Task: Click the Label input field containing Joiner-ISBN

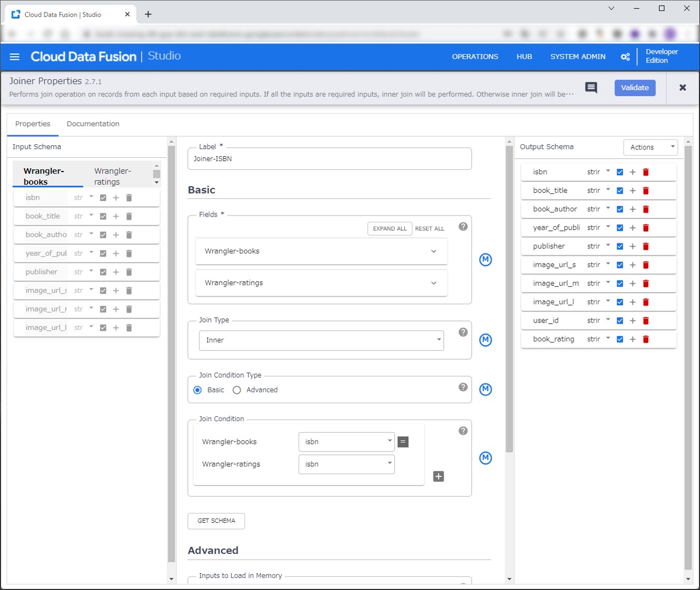Action: (330, 159)
